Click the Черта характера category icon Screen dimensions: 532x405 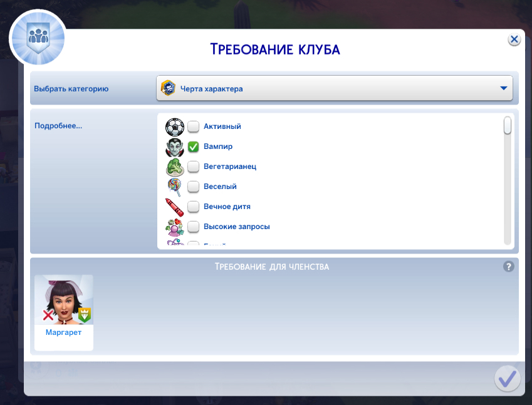coord(168,88)
